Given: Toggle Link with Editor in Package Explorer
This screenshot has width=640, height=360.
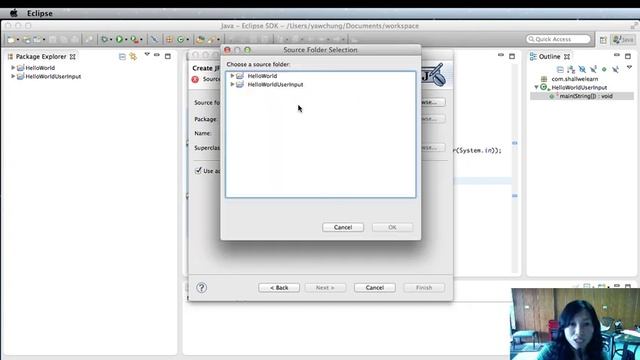Looking at the screenshot, I should 133,56.
